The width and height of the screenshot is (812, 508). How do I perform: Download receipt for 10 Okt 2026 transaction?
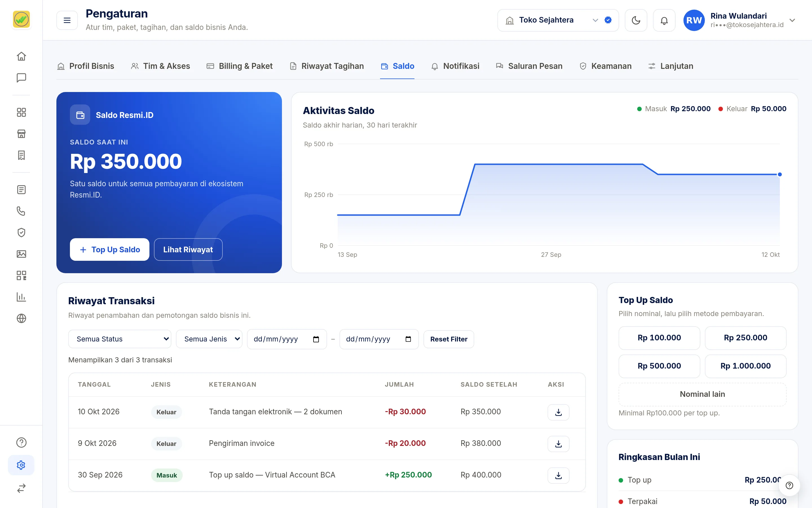pos(558,412)
